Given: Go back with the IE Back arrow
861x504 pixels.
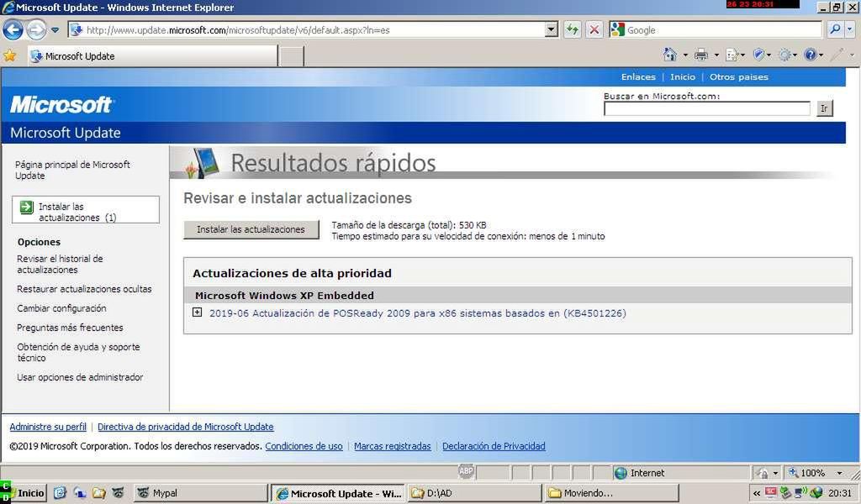Looking at the screenshot, I should [x=13, y=29].
